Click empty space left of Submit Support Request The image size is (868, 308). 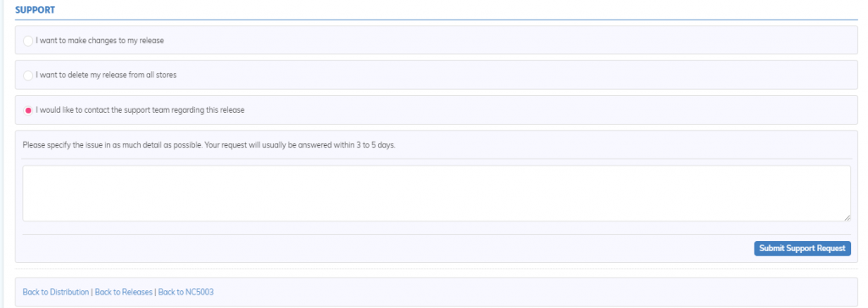(387, 248)
